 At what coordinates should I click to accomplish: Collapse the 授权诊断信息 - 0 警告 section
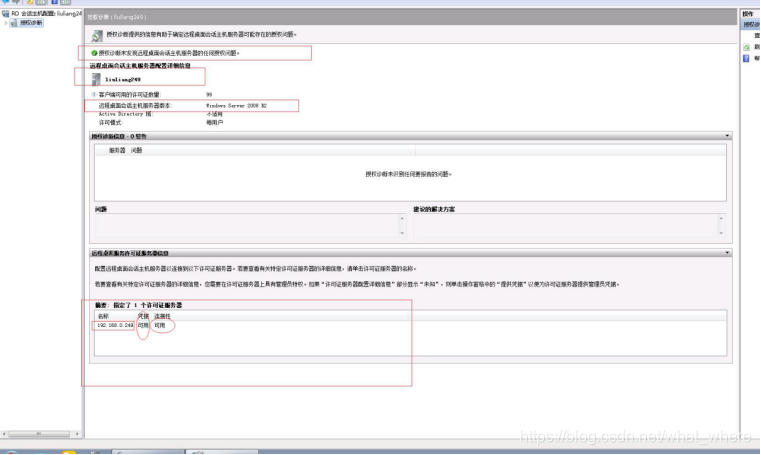[x=727, y=136]
